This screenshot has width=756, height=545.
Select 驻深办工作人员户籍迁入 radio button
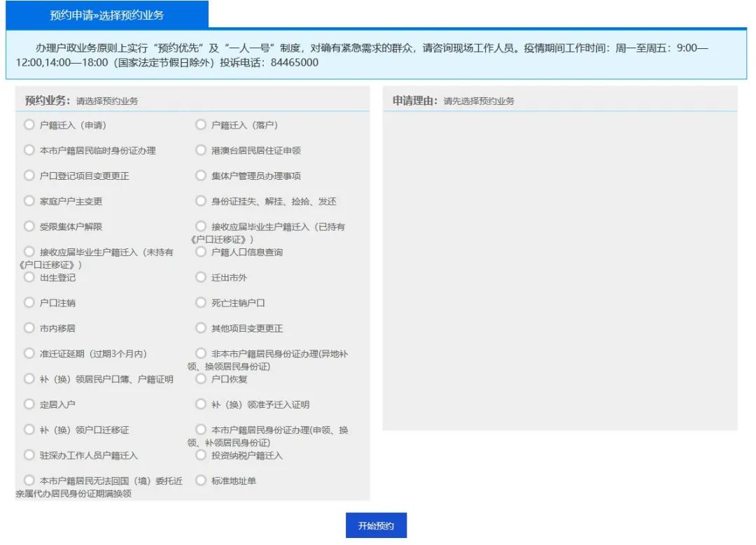click(29, 455)
